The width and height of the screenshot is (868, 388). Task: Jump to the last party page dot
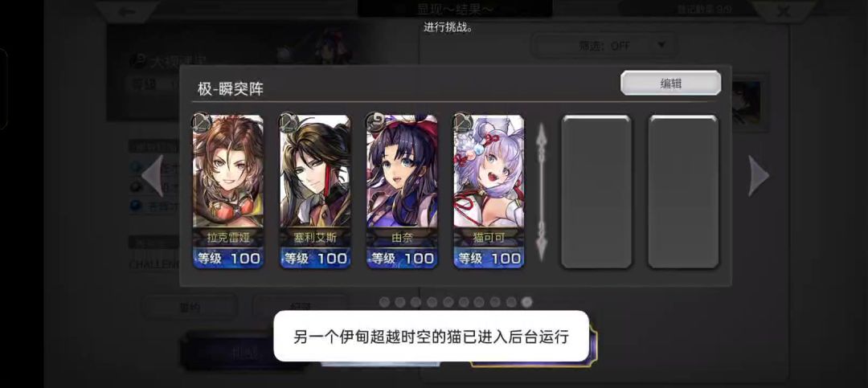coord(527,302)
